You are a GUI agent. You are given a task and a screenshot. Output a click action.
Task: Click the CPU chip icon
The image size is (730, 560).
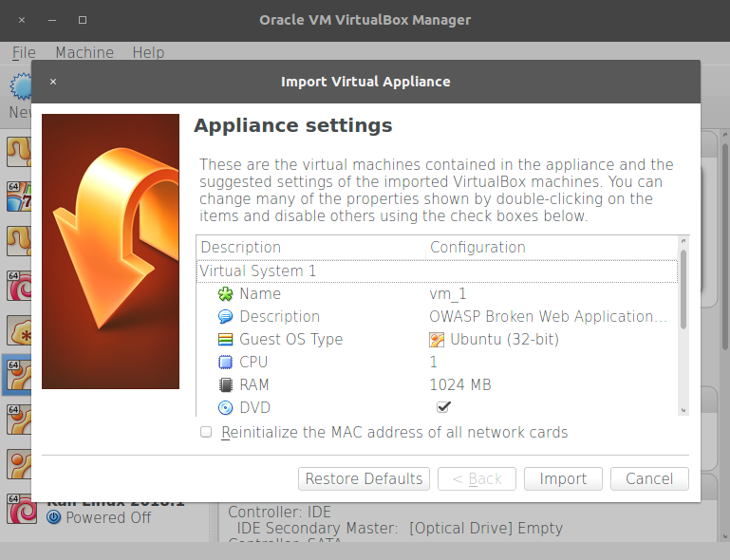click(x=225, y=363)
